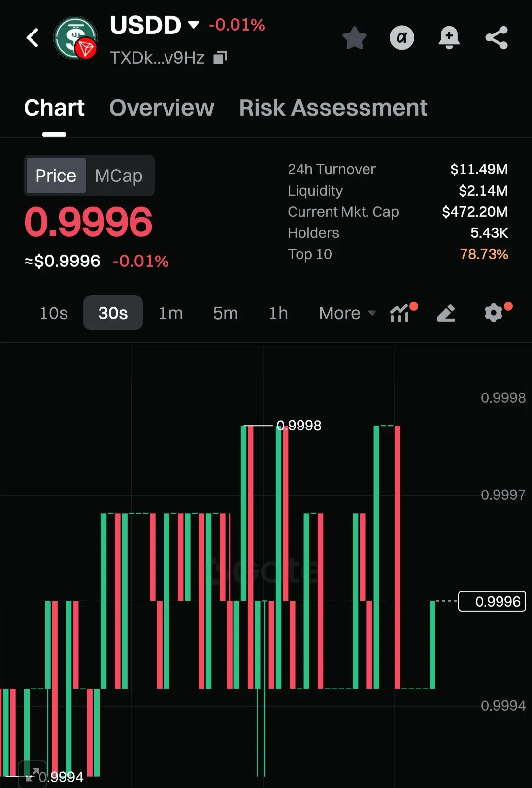Tap the Current Mkt. Cap value $472.20M
The height and width of the screenshot is (788, 532).
pos(475,212)
